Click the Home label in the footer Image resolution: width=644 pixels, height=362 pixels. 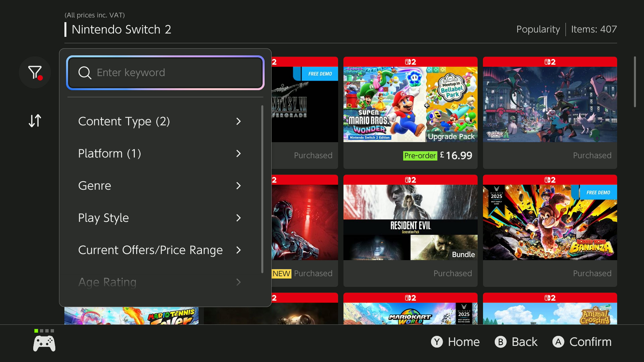[x=464, y=342]
